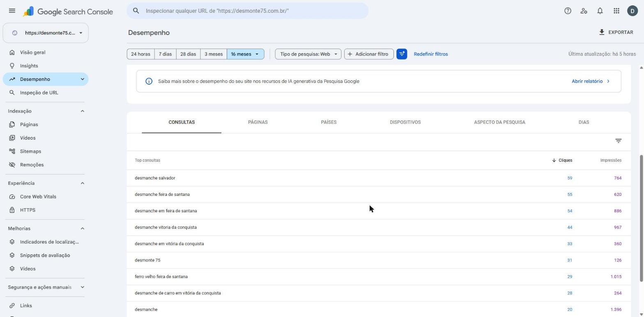Click the Links sidebar icon

click(12, 306)
